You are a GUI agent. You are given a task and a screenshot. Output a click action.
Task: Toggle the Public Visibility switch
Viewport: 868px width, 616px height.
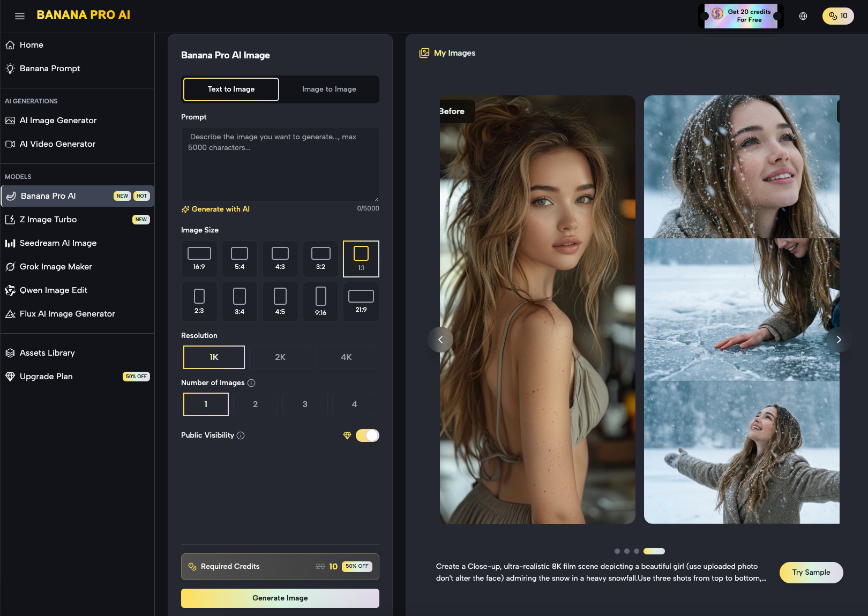coord(368,435)
